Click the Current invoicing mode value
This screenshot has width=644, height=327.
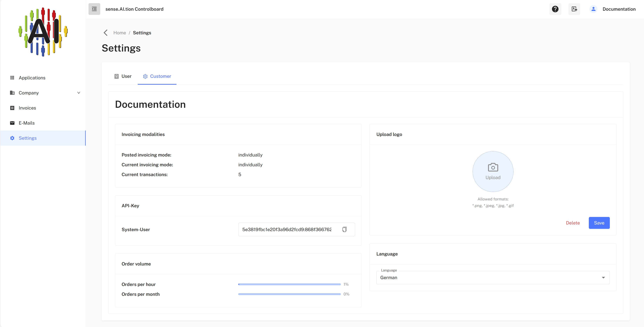[250, 165]
